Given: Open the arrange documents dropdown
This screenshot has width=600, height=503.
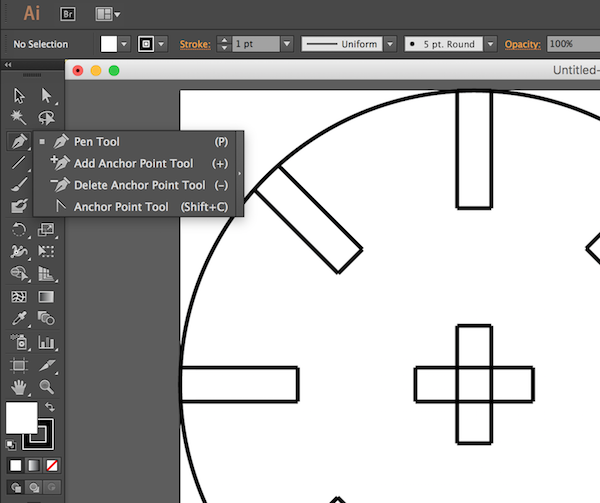Looking at the screenshot, I should (x=108, y=15).
